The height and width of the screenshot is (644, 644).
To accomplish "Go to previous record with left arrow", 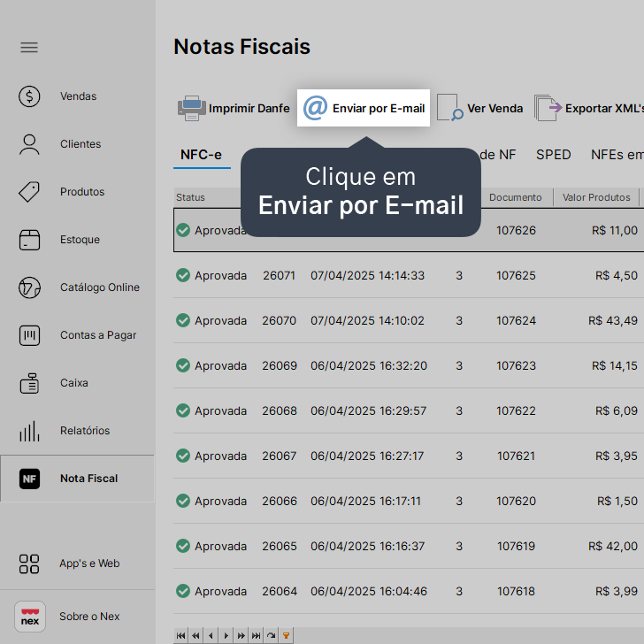I will tap(211, 636).
